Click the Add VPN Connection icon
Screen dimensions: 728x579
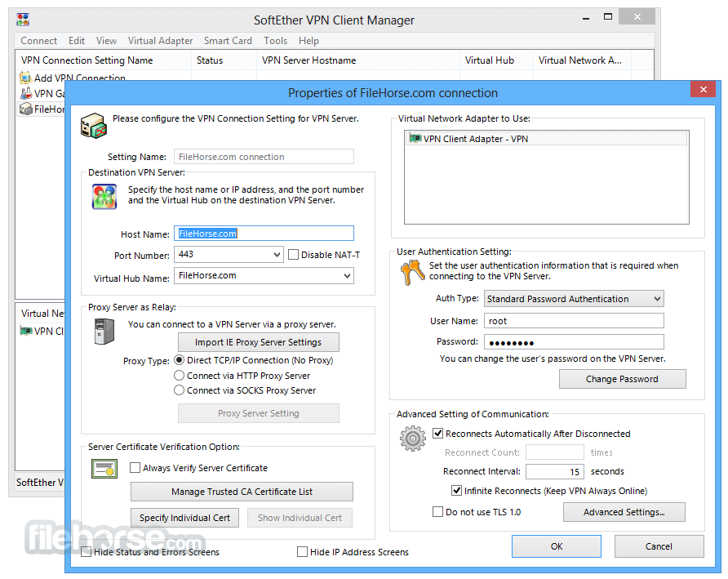[x=25, y=77]
